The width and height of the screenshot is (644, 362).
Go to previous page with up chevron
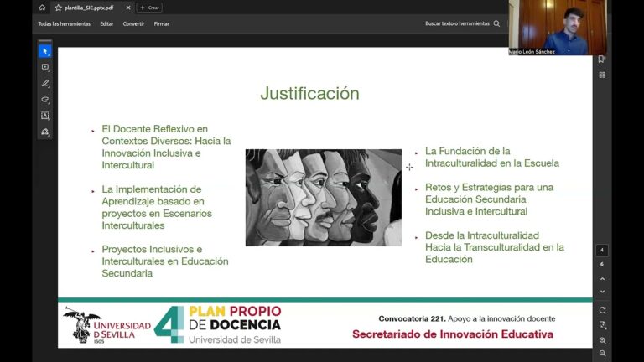click(602, 279)
